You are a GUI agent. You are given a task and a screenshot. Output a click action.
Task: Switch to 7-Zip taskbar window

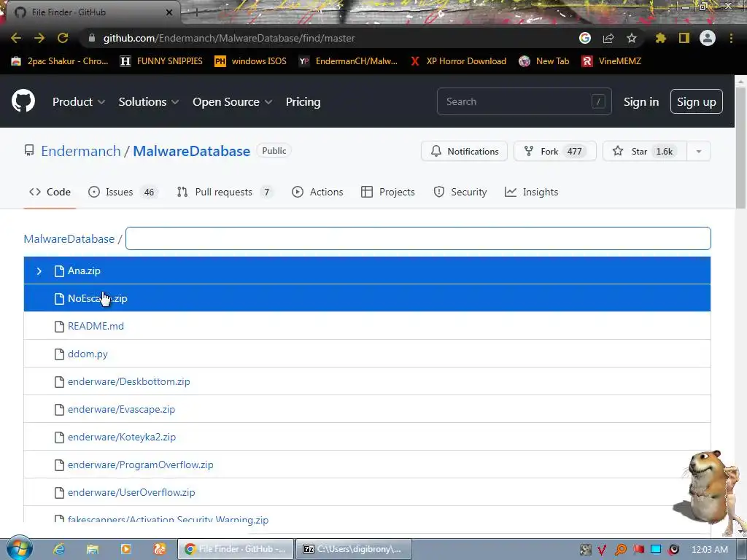click(353, 549)
